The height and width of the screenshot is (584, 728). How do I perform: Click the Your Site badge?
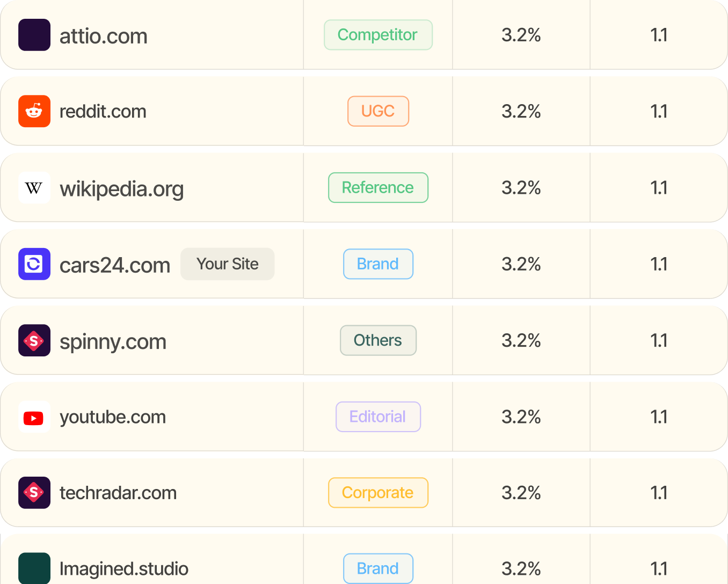[227, 264]
